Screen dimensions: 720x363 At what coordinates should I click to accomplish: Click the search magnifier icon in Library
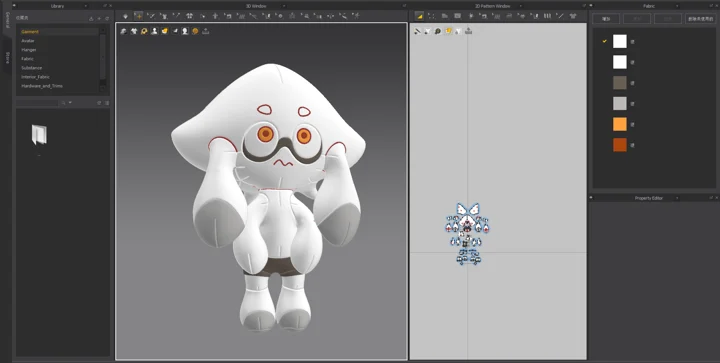(64, 103)
